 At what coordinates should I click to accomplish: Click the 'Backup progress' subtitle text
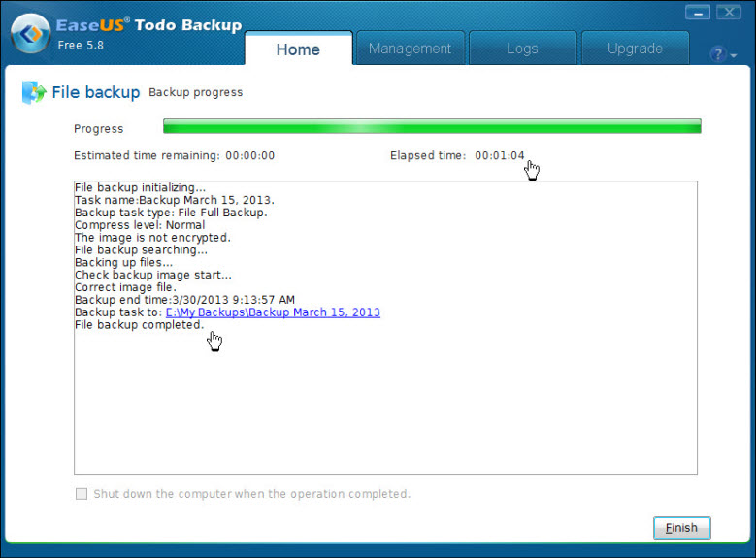click(x=196, y=92)
